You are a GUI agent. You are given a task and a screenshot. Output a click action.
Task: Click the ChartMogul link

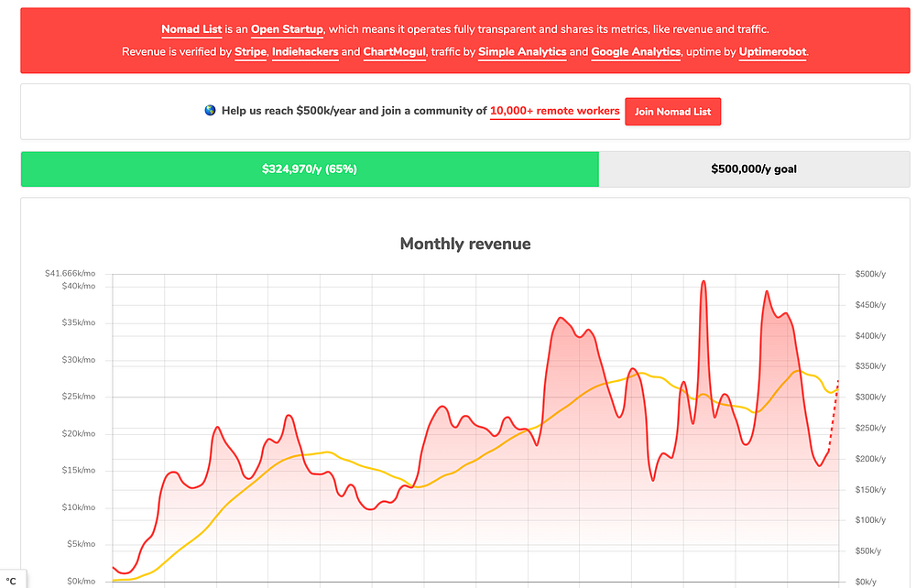pos(394,52)
